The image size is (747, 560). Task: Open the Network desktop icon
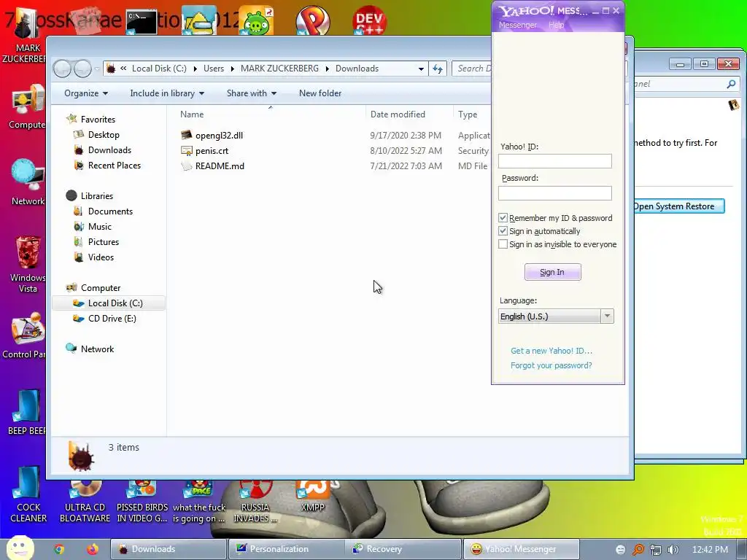tap(27, 182)
